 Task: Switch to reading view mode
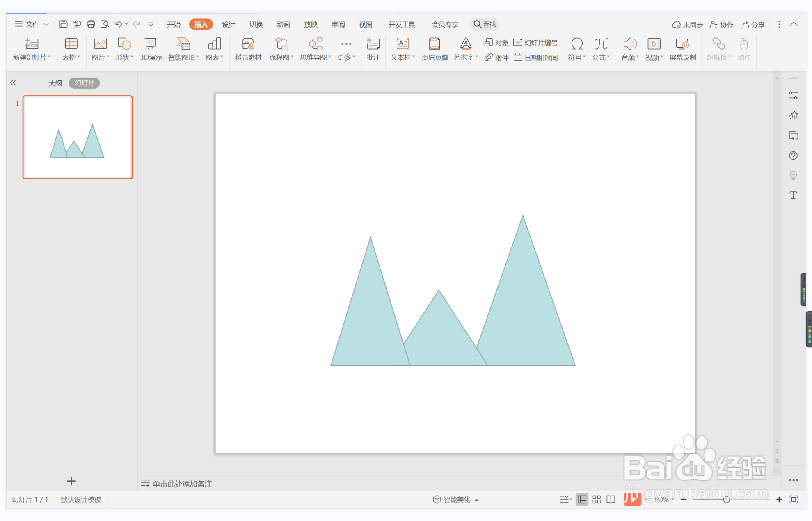point(611,499)
